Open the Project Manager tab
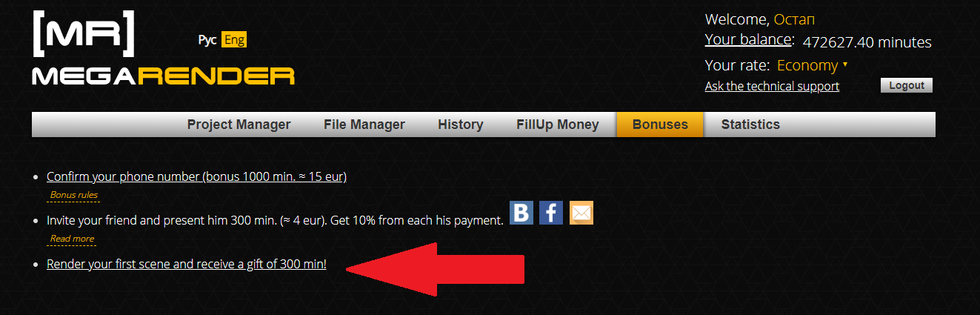The width and height of the screenshot is (980, 315). tap(239, 125)
